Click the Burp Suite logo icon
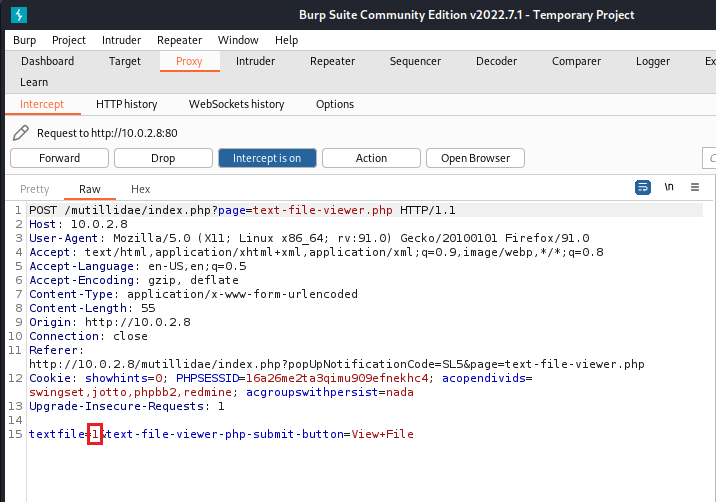 (19, 15)
